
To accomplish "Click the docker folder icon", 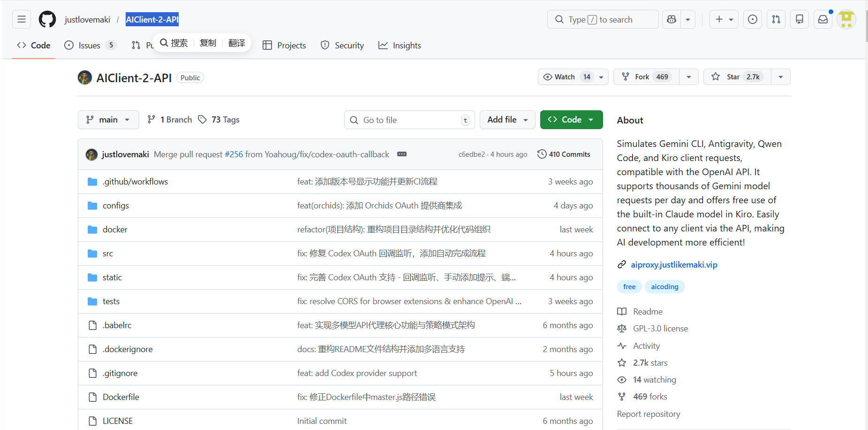I will [92, 230].
